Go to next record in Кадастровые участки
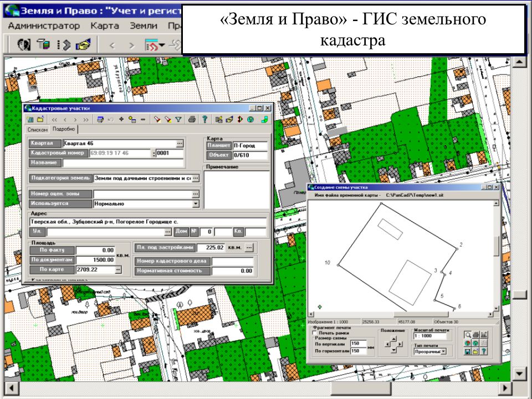532x399 pixels. (75, 120)
